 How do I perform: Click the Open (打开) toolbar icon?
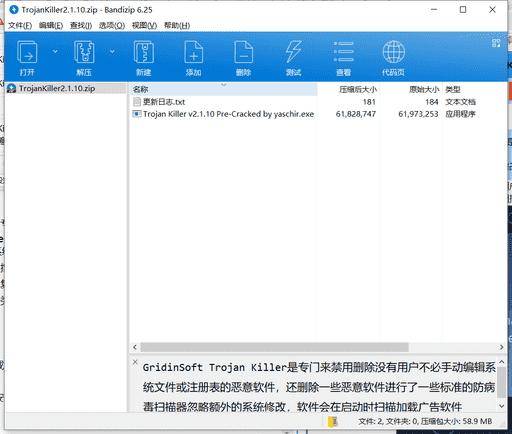[27, 52]
